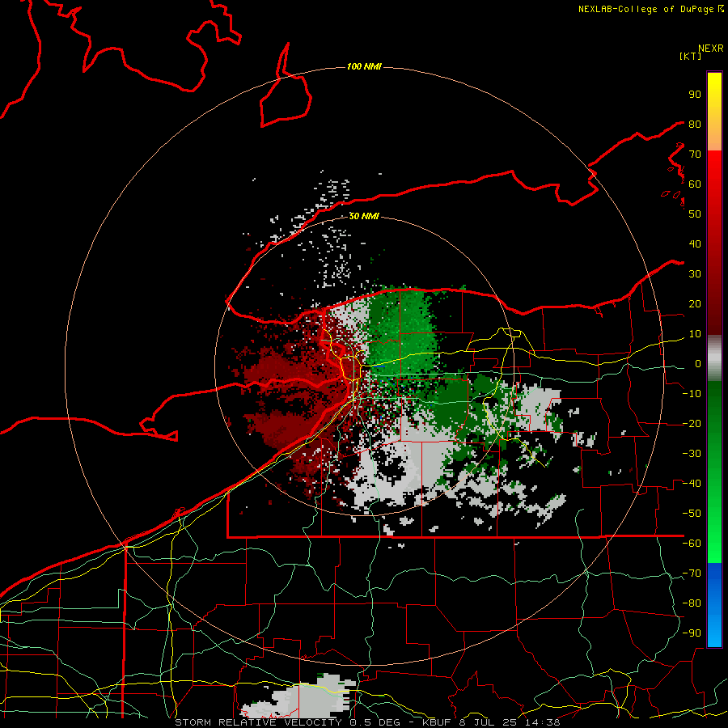Screen dimensions: 728x728
Task: Click the -80 value on velocity scale
Action: (692, 603)
